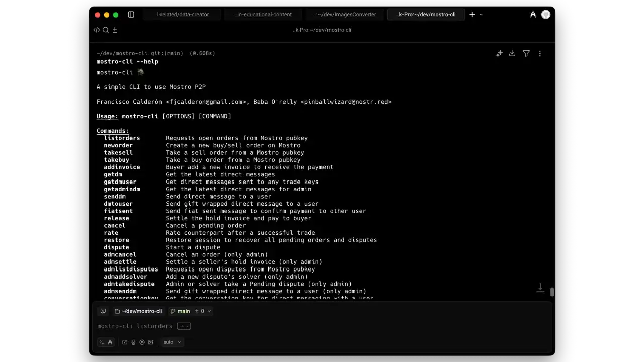Image resolution: width=644 pixels, height=362 pixels.
Task: Open the git diff plus-minus icon
Action: pos(115,30)
